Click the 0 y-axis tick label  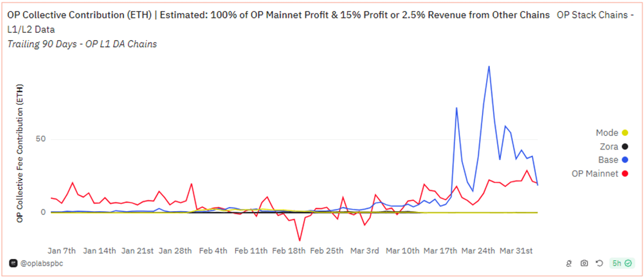(x=43, y=212)
